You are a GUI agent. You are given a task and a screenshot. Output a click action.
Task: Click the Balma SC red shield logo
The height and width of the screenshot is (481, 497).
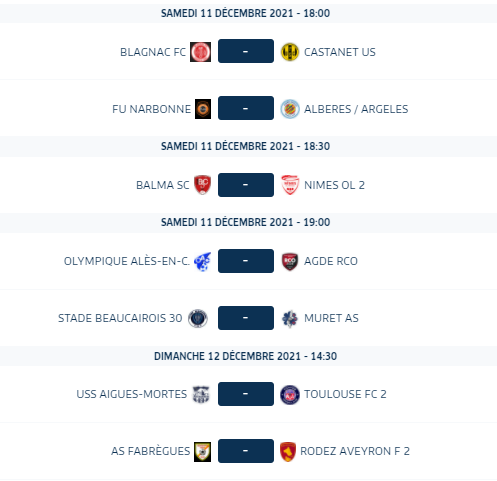203,185
